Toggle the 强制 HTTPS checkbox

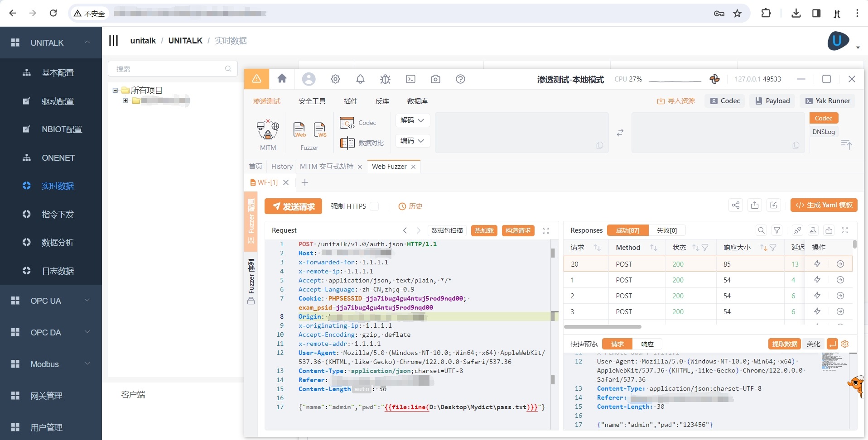point(374,206)
